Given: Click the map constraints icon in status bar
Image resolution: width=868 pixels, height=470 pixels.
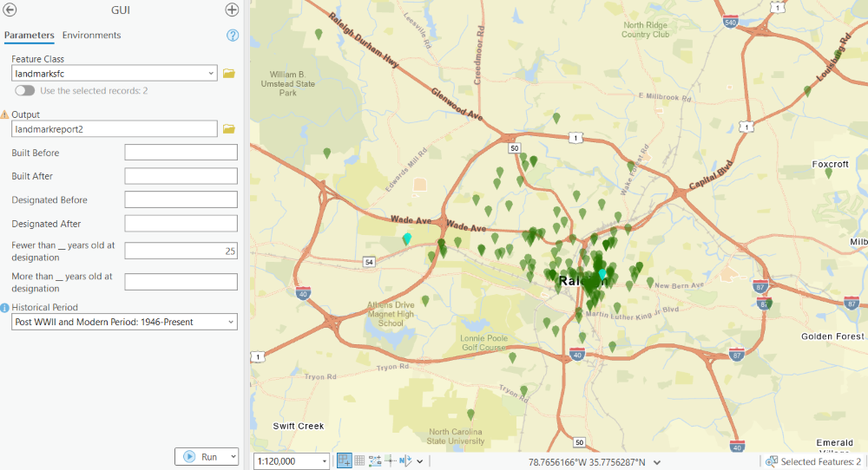Looking at the screenshot, I should tap(375, 461).
